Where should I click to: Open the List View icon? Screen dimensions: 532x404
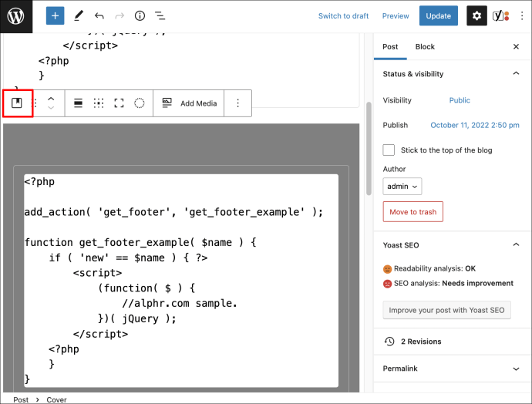pyautogui.click(x=160, y=15)
